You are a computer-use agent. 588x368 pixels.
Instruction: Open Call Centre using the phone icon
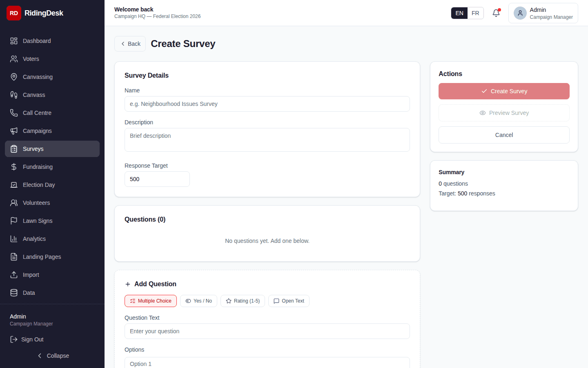13,113
